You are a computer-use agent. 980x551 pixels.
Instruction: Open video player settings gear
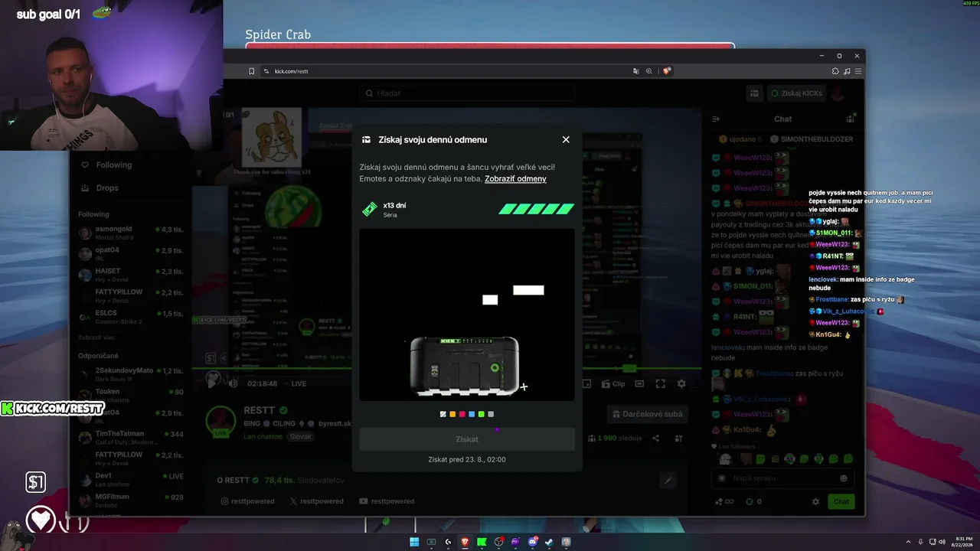[681, 383]
